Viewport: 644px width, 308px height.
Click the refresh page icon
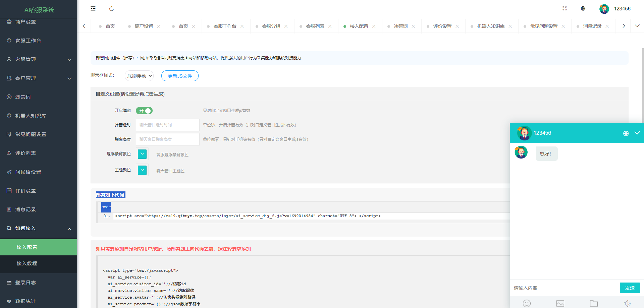point(111,9)
